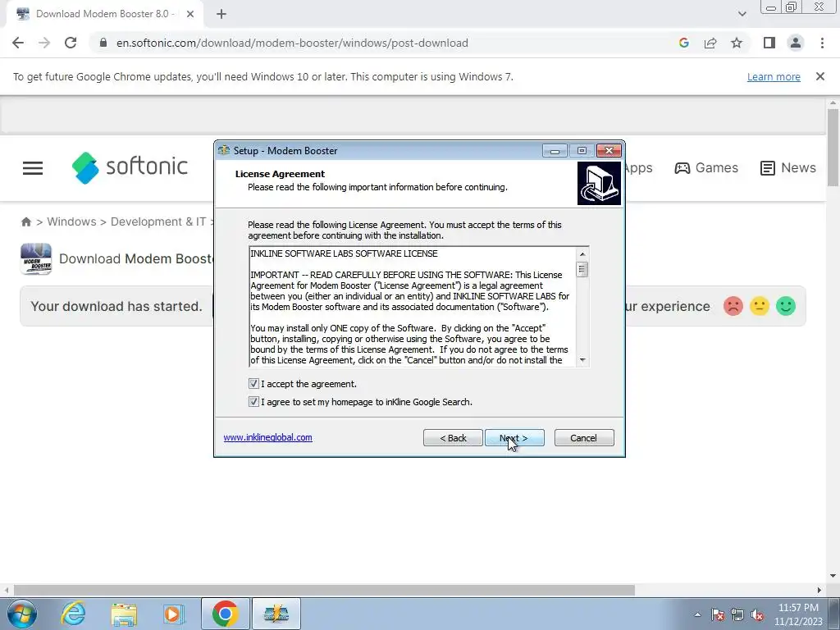The width and height of the screenshot is (840, 630).
Task: Open Learn more about Chrome updates
Action: (x=774, y=76)
